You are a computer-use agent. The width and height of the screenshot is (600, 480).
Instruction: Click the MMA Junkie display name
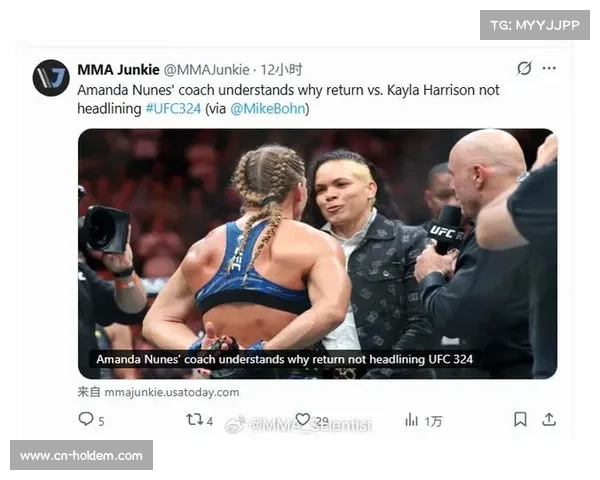(x=118, y=70)
